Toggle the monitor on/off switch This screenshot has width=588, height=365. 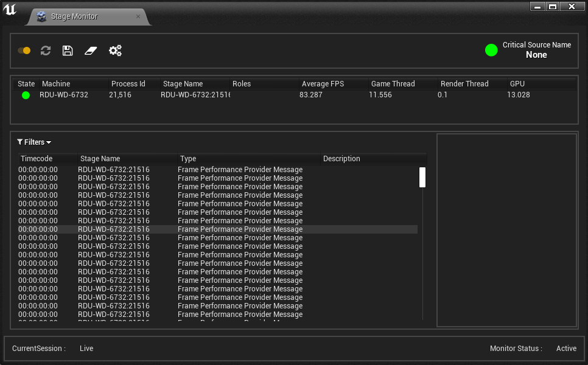(24, 50)
